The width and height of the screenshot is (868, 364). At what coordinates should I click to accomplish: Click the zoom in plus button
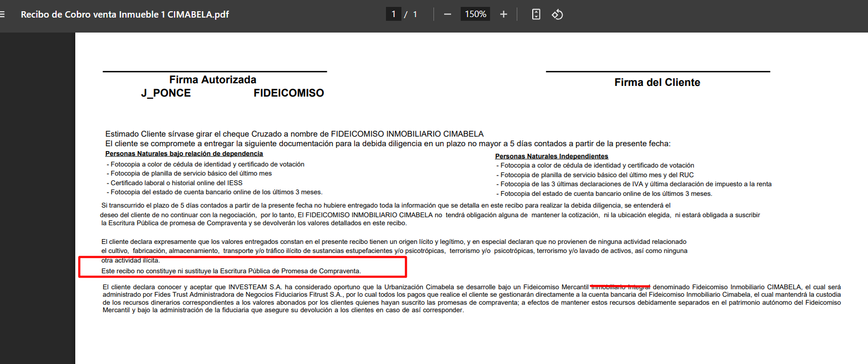503,14
